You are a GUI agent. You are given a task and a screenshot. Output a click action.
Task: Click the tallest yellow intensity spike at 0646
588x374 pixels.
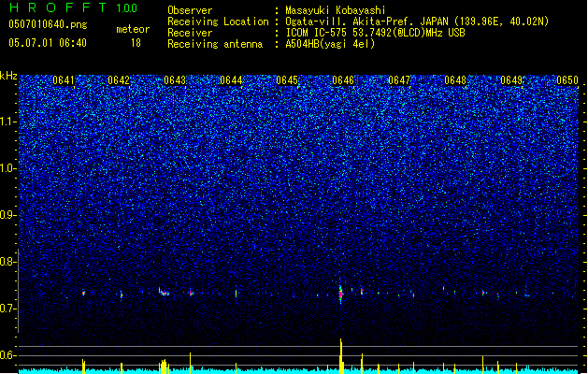tap(341, 355)
